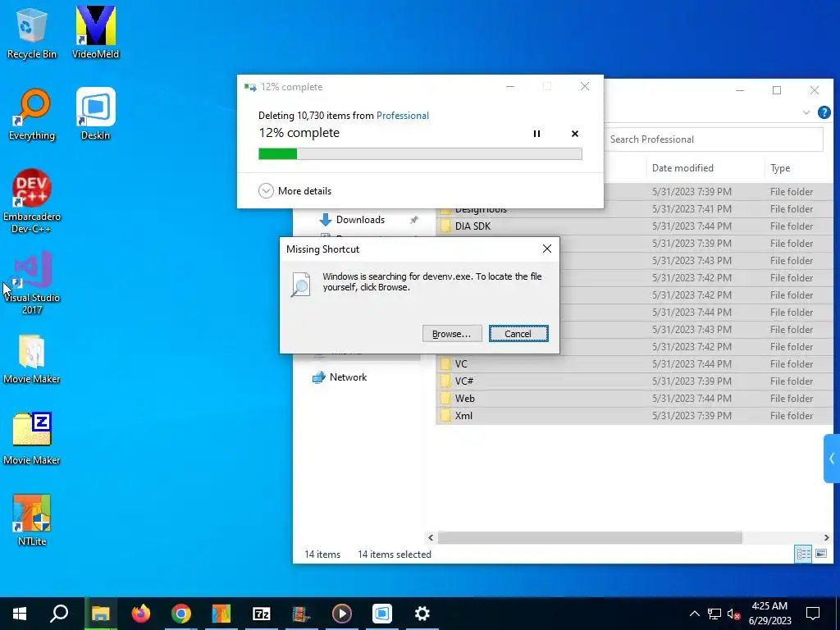
Task: Click the horizontal scrollbar thumb
Action: (x=590, y=537)
